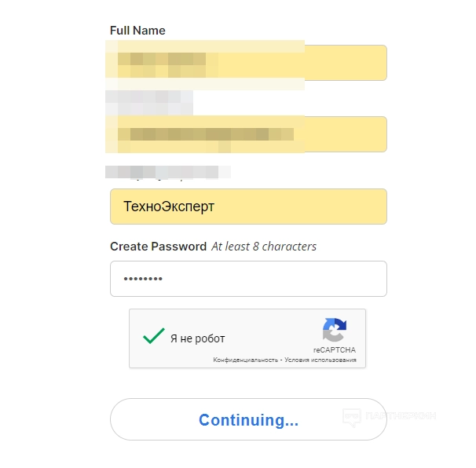Click the blurred label above "ТехноЭксперт" field
Viewport: 476px width, 468px height.
(167, 170)
